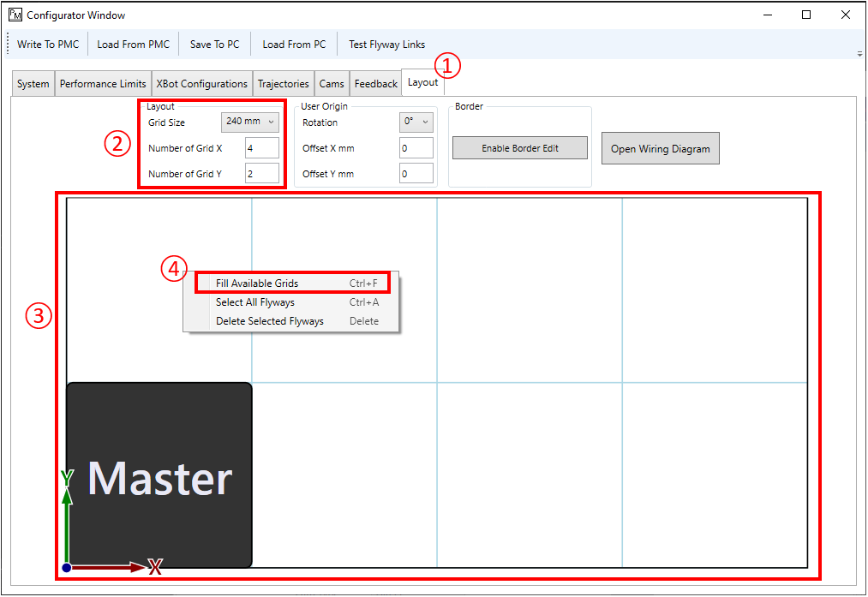
Task: Click Open Wiring Diagram button
Action: (x=660, y=149)
